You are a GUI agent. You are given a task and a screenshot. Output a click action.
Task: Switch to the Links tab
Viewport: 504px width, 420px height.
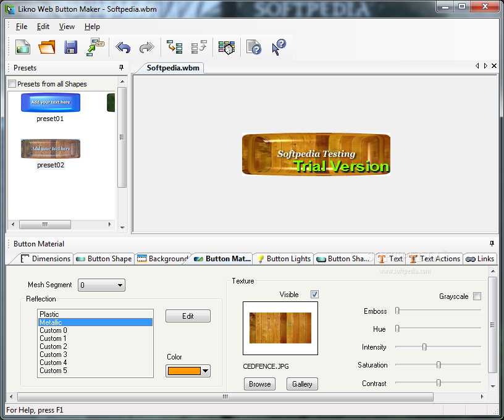click(x=480, y=259)
